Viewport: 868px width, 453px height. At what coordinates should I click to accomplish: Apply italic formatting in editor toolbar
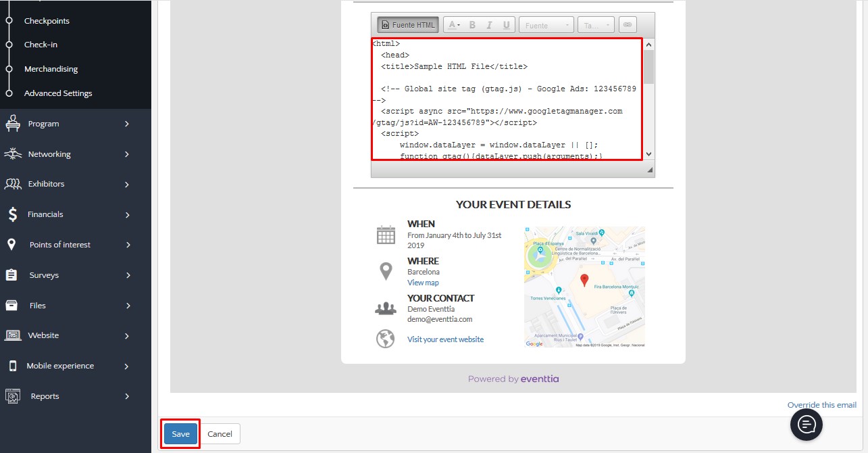coord(489,25)
